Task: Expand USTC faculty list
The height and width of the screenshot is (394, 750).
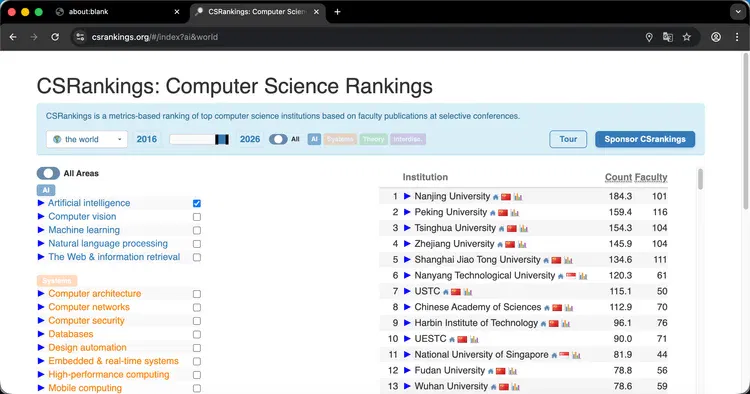Action: (x=407, y=291)
